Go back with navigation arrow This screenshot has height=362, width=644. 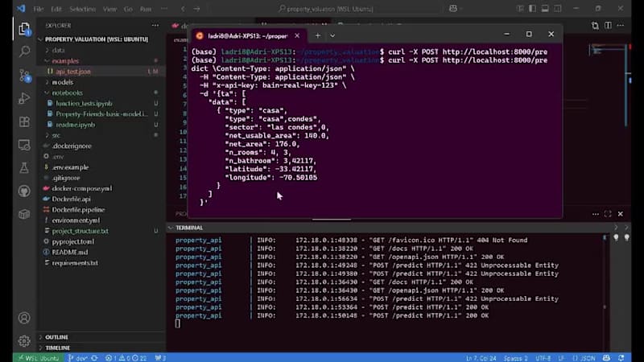click(x=183, y=9)
